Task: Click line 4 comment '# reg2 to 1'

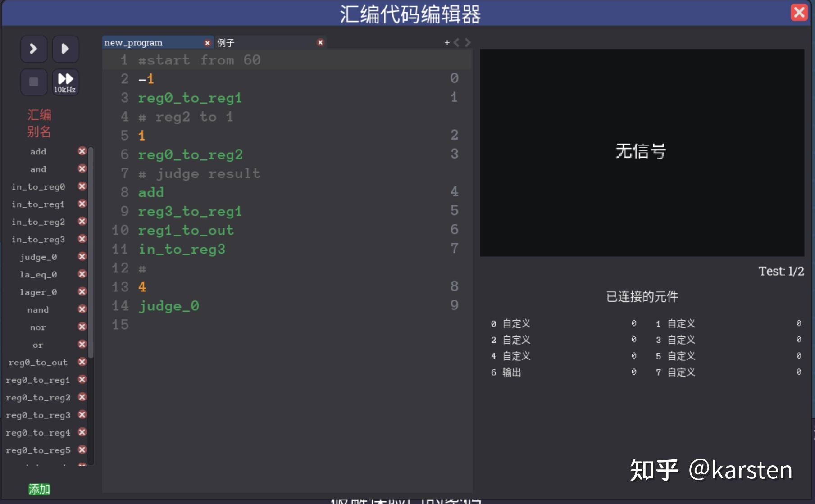Action: (186, 117)
